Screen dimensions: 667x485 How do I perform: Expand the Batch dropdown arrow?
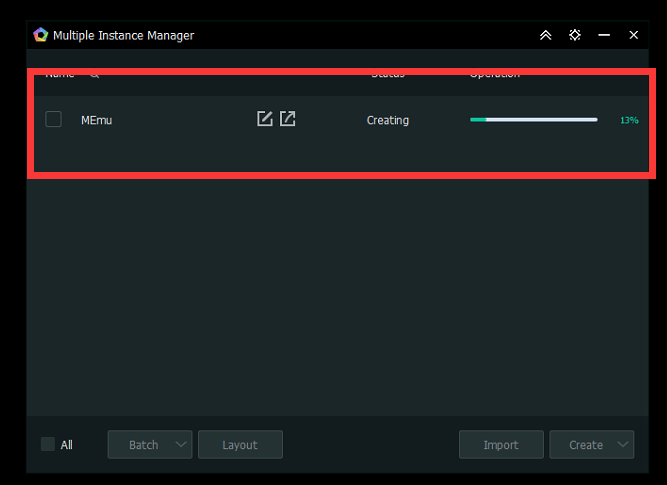(180, 445)
